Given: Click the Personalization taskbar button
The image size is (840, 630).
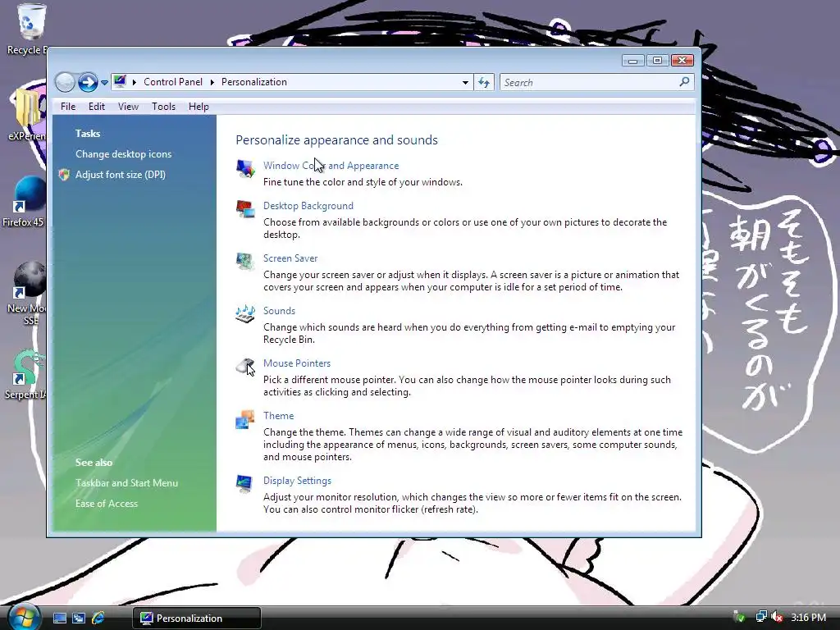Looking at the screenshot, I should click(x=197, y=619).
